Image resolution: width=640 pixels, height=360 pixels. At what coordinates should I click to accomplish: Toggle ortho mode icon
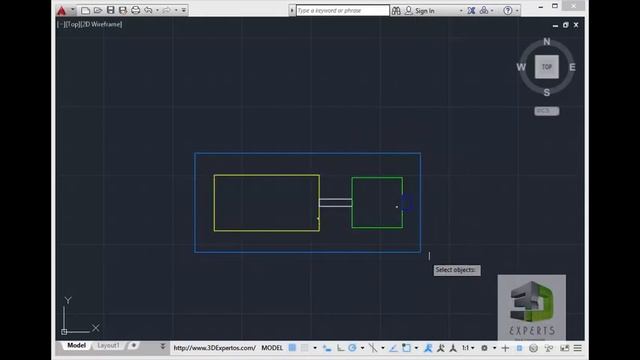pyautogui.click(x=340, y=348)
